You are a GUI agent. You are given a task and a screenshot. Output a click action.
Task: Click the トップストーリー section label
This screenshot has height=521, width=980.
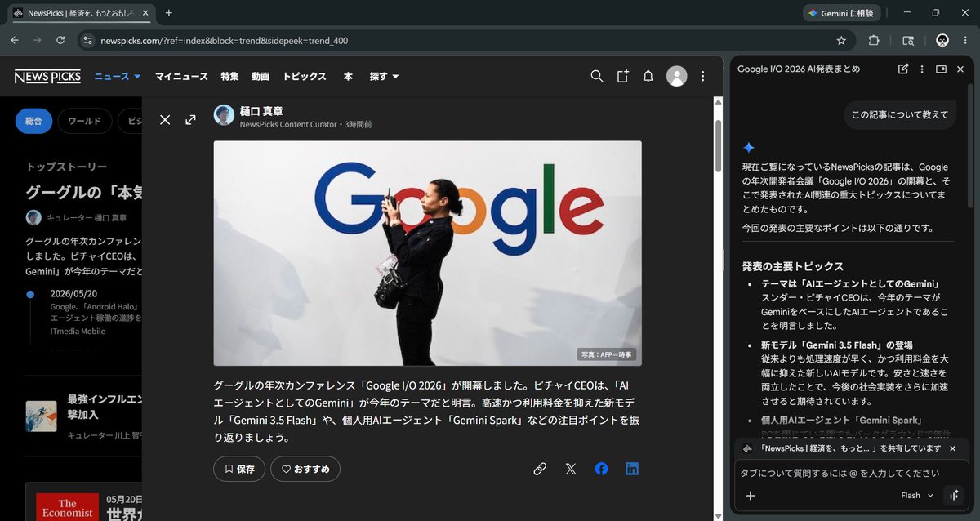pyautogui.click(x=66, y=167)
